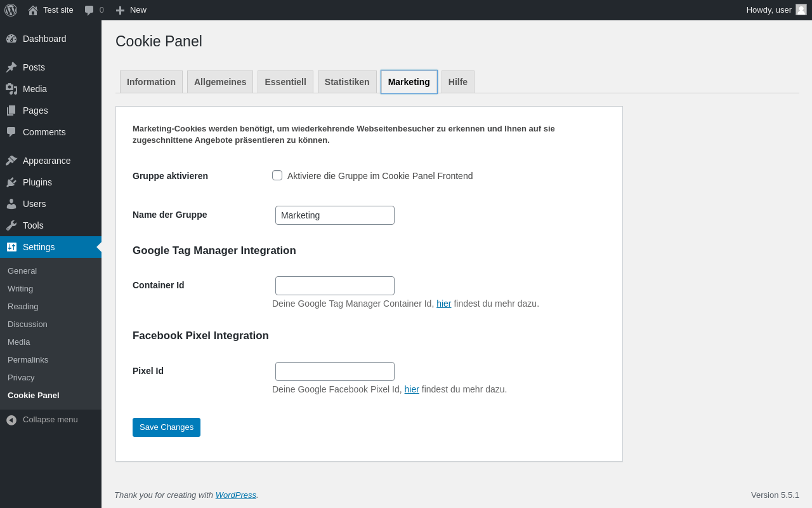The image size is (812, 508).
Task: Open the hier link under Container Id
Action: click(444, 304)
